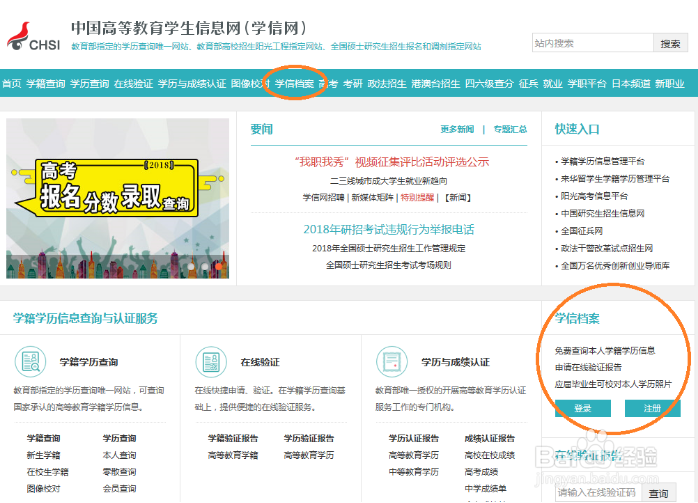698x503 pixels.
Task: Click the 登录 button under 学信档案
Action: coord(583,408)
